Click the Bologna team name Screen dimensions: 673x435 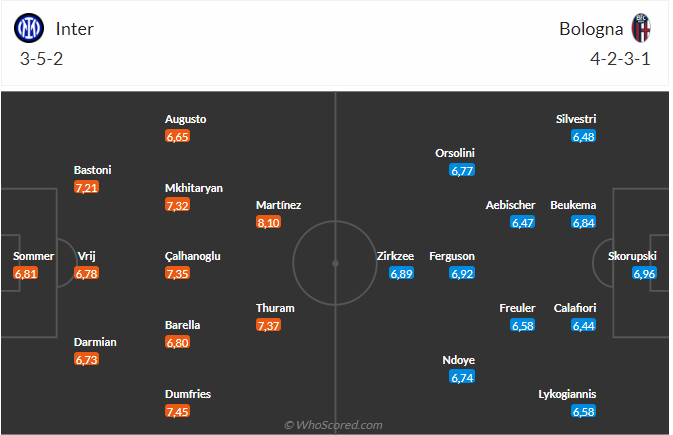pos(592,28)
